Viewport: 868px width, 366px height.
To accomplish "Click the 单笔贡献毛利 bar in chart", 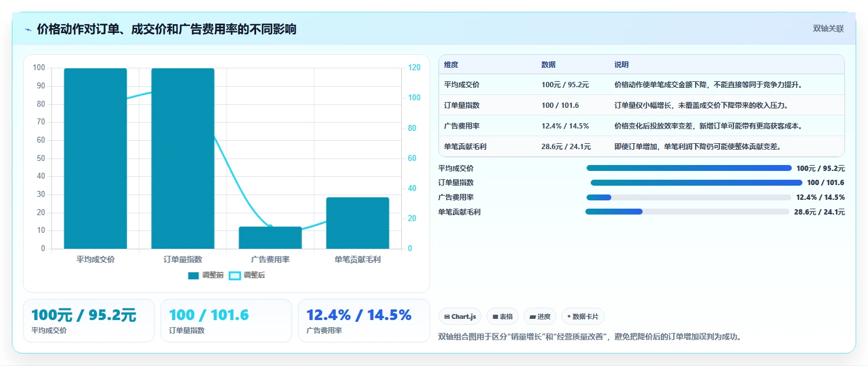I will click(x=358, y=223).
